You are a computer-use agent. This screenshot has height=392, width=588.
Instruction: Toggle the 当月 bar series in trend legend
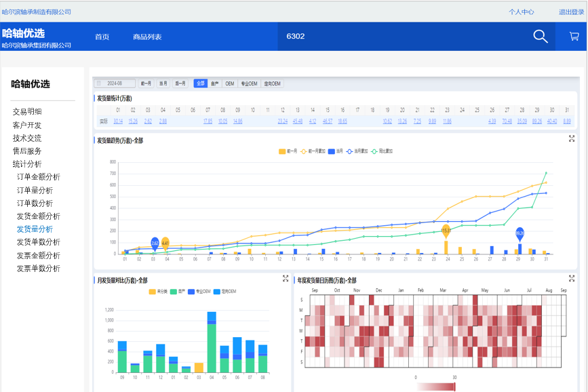pyautogui.click(x=336, y=151)
